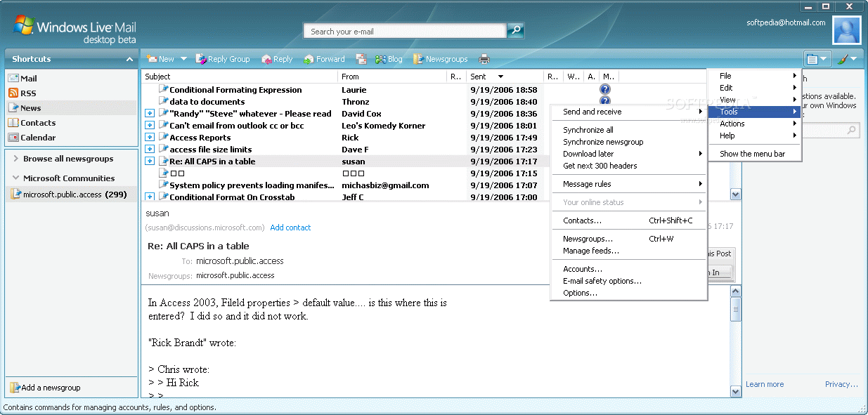
Task: Open the data to documents post
Action: pos(207,102)
